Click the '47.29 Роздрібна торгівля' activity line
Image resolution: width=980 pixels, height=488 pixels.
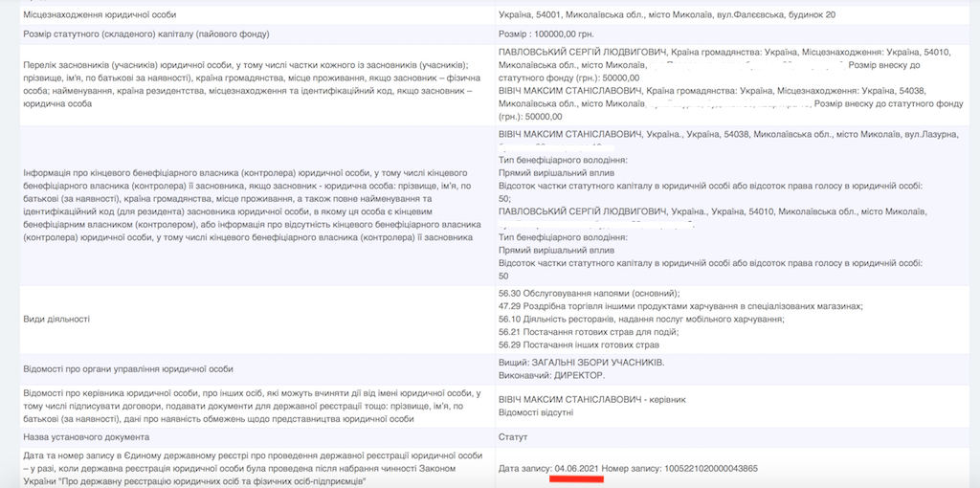pyautogui.click(x=679, y=306)
